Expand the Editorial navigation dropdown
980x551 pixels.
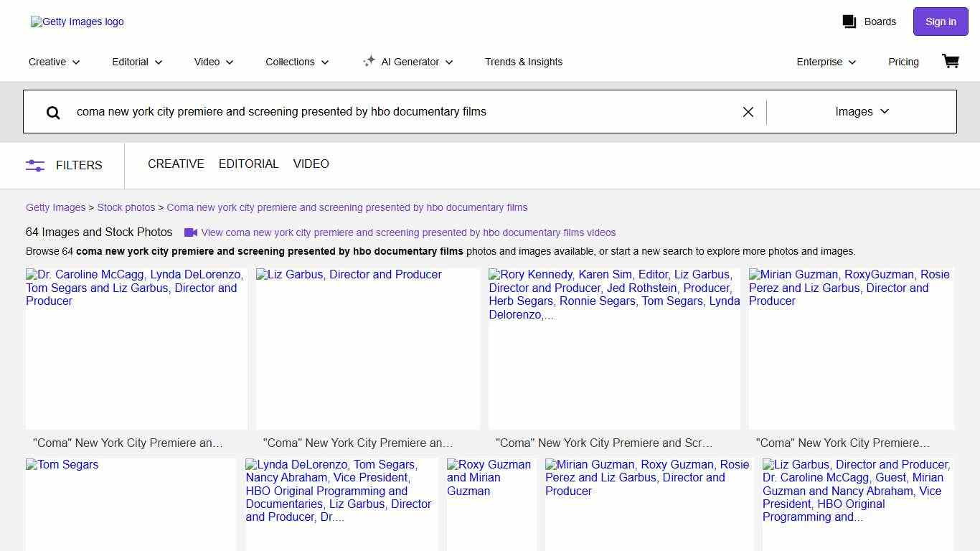click(x=137, y=62)
